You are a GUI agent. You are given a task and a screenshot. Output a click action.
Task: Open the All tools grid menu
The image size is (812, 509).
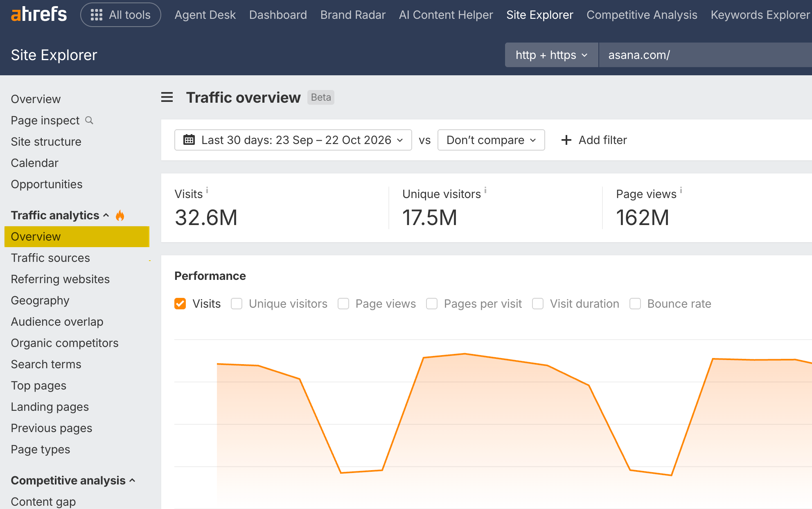point(121,15)
